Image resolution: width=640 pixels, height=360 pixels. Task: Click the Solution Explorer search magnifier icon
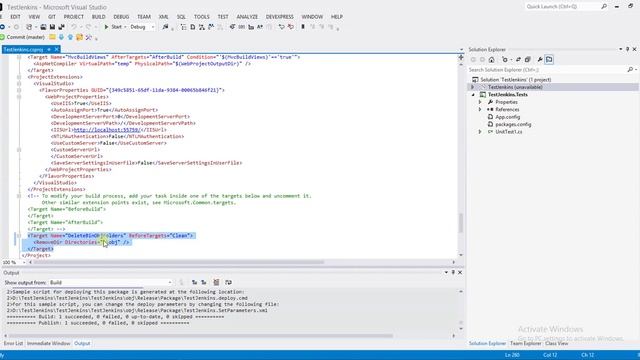[x=630, y=70]
